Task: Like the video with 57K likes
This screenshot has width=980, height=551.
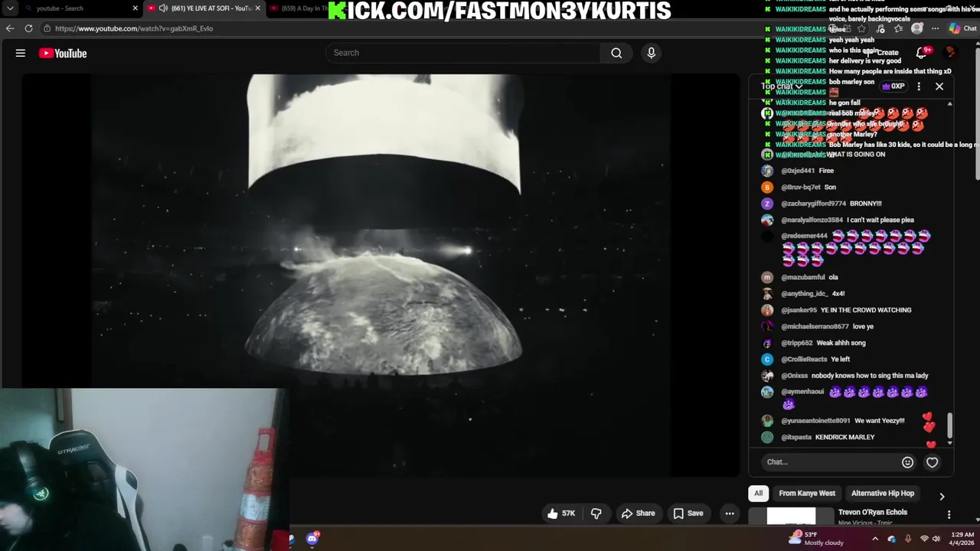Action: coord(561,514)
